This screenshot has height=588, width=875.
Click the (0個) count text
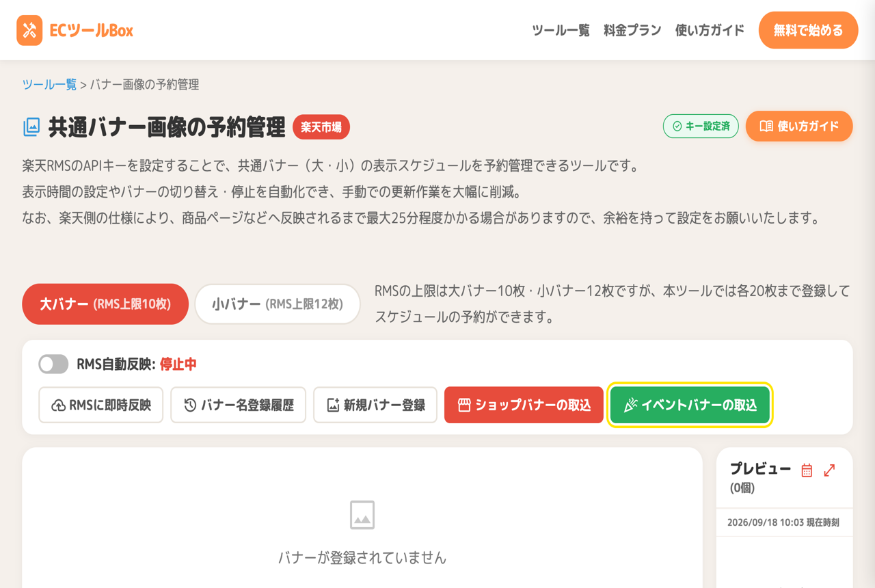pos(742,488)
